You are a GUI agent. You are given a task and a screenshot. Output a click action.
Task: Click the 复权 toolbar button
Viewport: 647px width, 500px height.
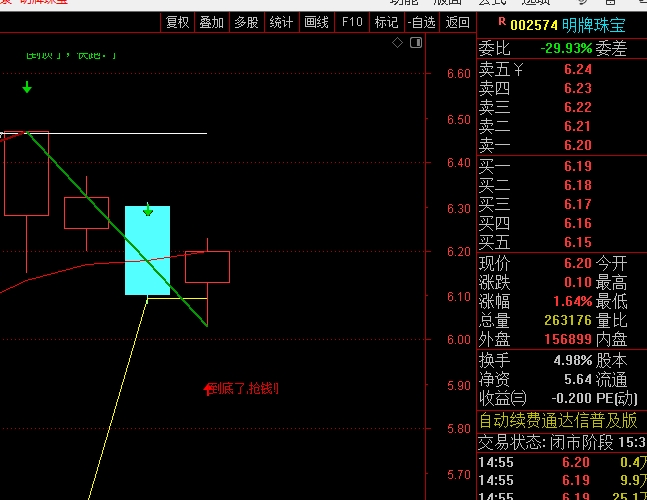[x=177, y=22]
